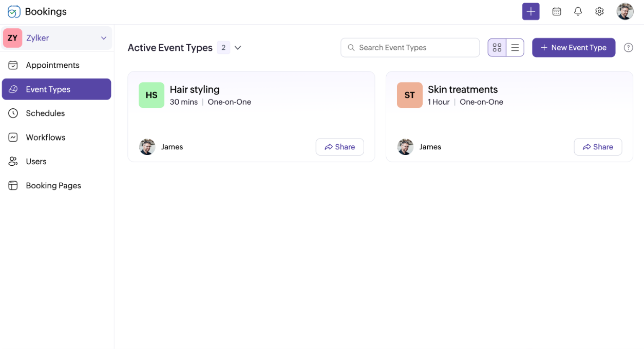Screen dimensions: 644x349
Task: Click the HS badge on Hair styling card
Action: point(151,95)
